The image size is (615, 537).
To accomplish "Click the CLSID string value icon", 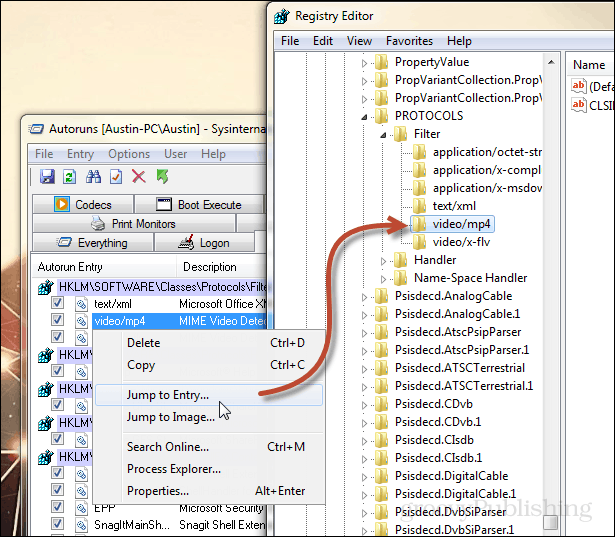I will click(x=579, y=105).
